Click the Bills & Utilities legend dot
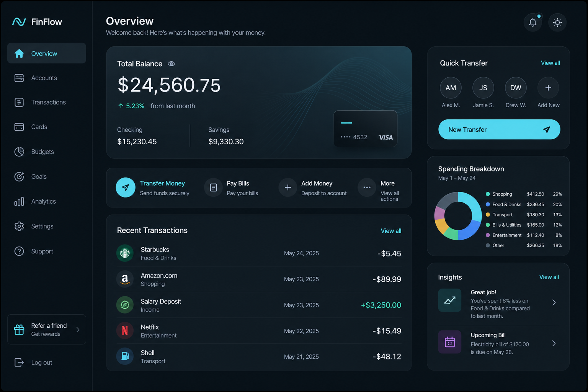588x392 pixels. 488,225
